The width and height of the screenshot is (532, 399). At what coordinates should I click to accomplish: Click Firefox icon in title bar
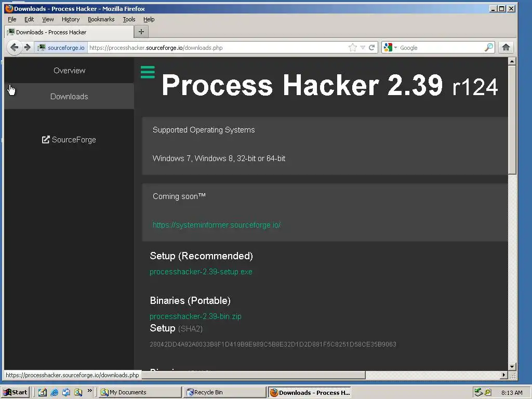pyautogui.click(x=9, y=8)
